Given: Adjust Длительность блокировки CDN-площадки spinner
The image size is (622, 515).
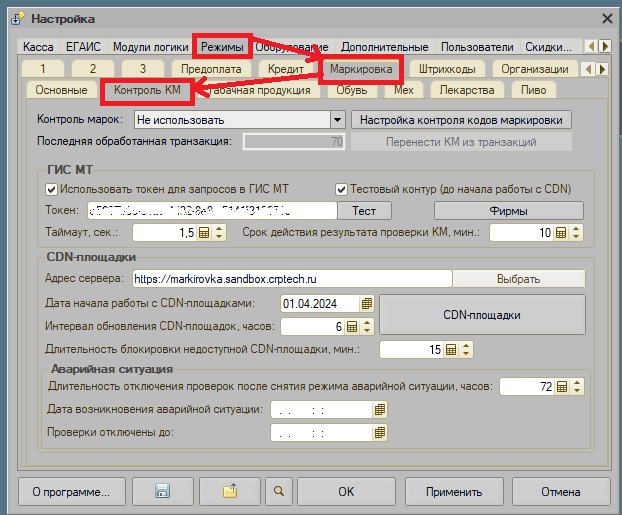Looking at the screenshot, I should point(466,350).
